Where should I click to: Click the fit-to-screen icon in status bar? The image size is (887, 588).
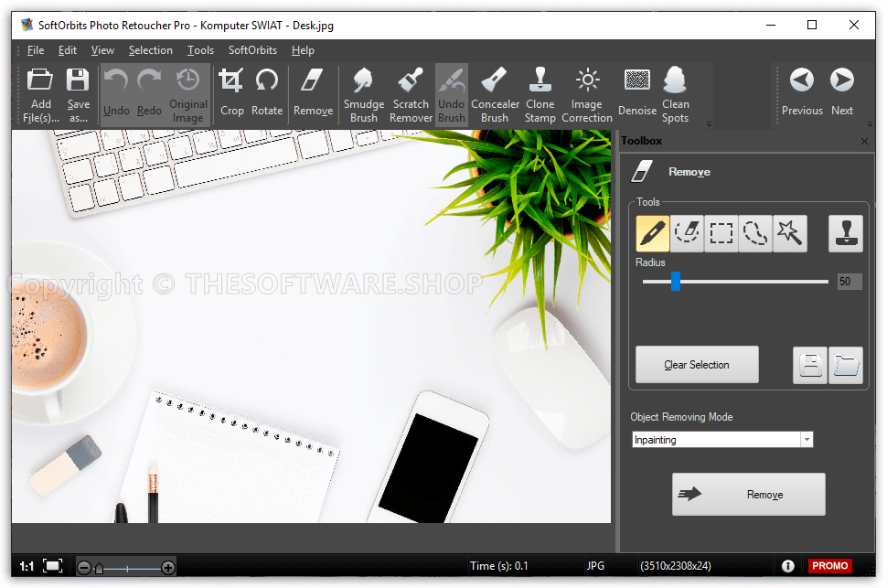point(53,566)
